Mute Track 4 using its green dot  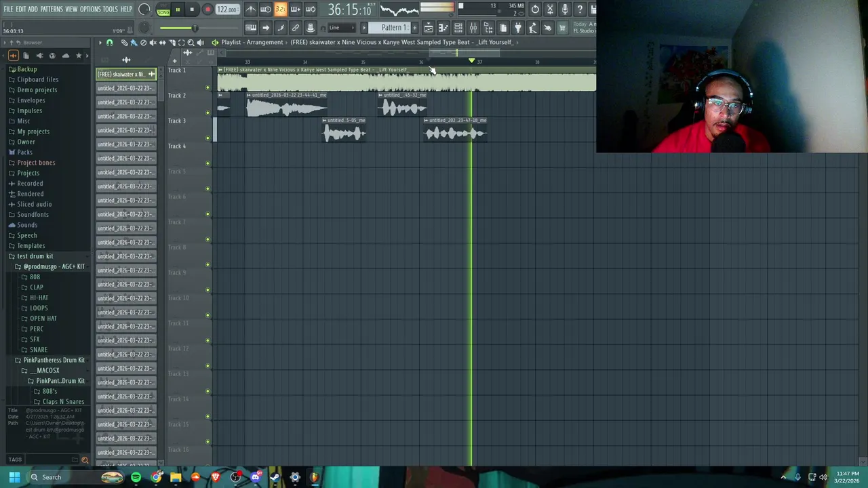208,163
